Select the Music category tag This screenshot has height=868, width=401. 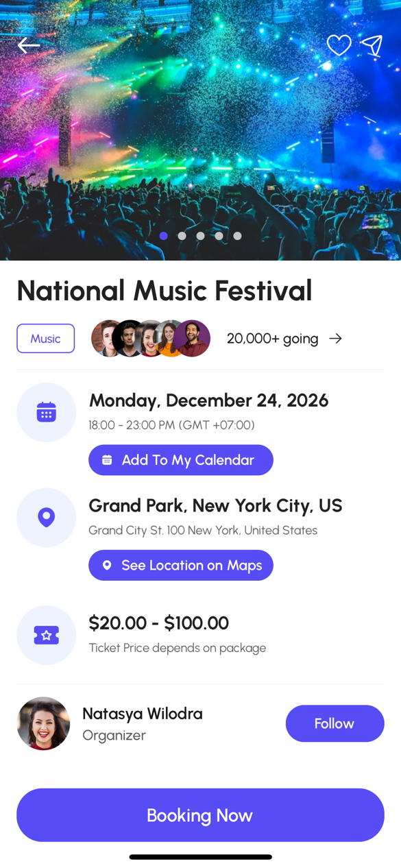pyautogui.click(x=45, y=338)
